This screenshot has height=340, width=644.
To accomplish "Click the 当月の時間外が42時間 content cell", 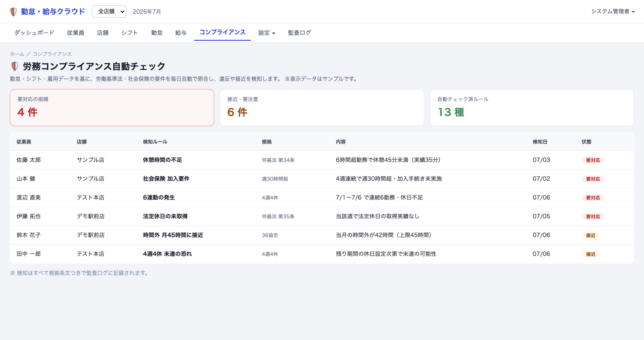I will pyautogui.click(x=386, y=235).
